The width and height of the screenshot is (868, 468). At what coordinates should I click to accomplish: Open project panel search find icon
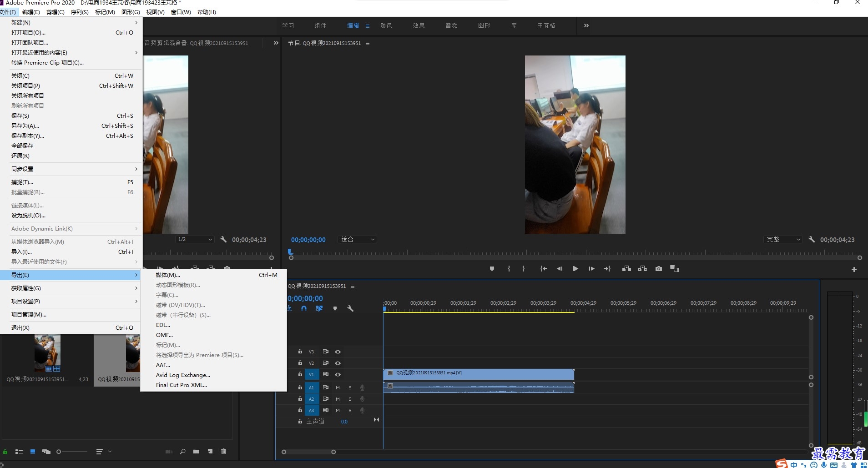click(182, 452)
